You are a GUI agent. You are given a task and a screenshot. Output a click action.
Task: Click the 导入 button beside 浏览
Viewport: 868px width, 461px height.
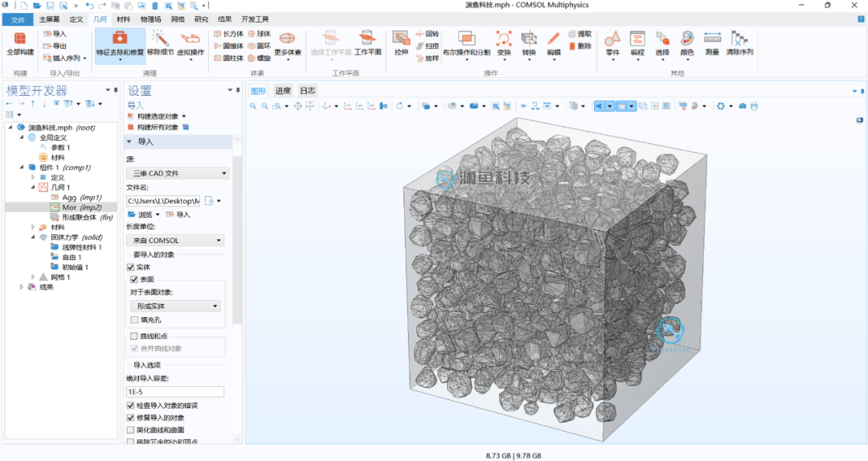tap(178, 215)
